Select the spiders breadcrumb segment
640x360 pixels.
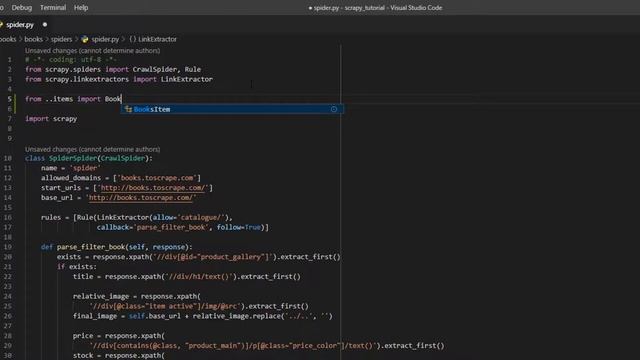[61, 39]
